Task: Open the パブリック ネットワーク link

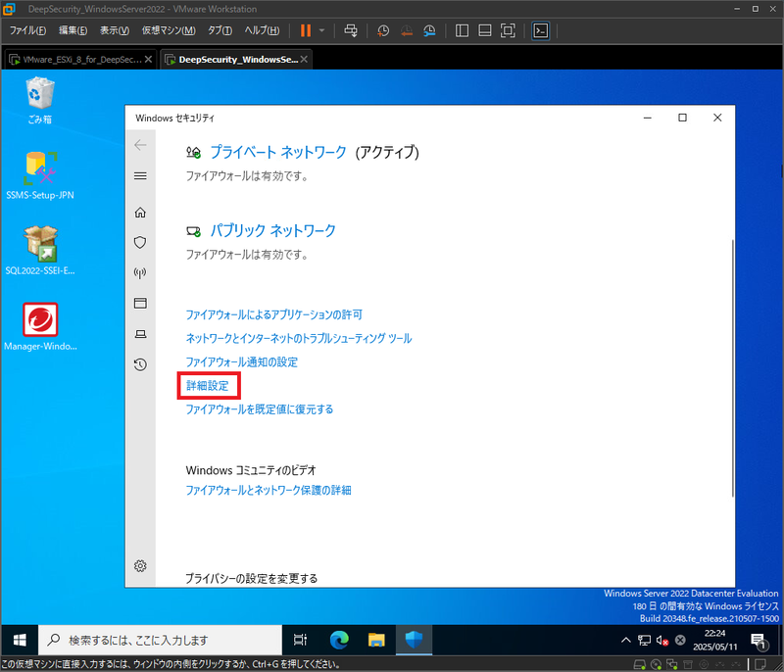Action: 273,230
